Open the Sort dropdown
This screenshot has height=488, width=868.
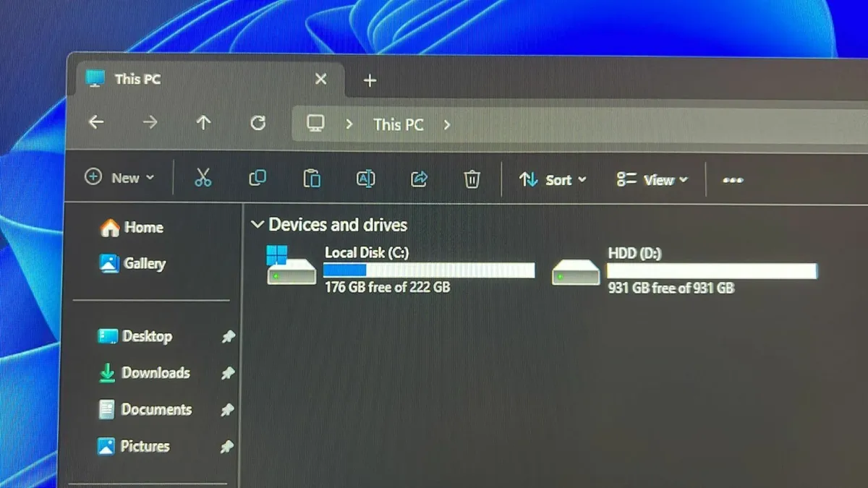(553, 179)
